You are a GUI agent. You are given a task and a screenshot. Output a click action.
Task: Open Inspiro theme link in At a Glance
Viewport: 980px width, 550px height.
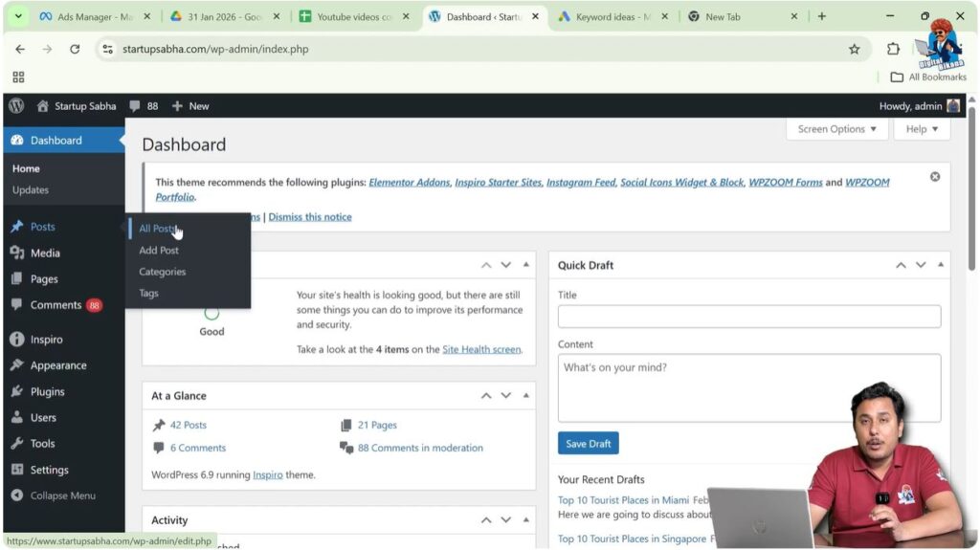click(268, 475)
